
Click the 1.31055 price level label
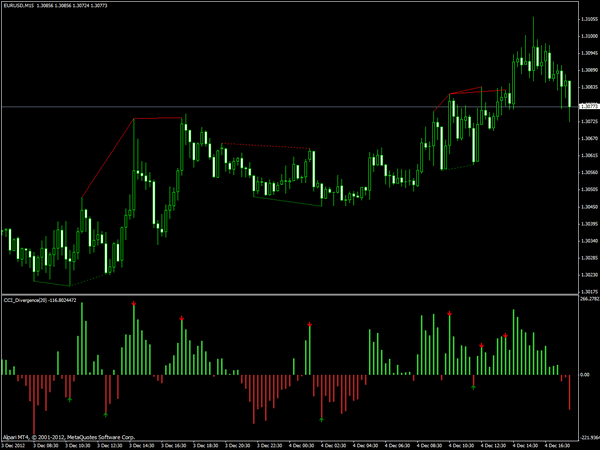click(589, 19)
